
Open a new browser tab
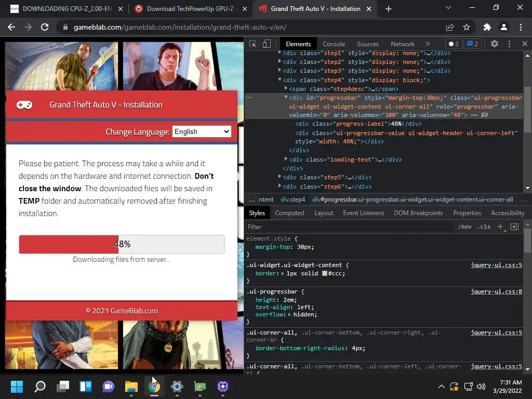coord(389,9)
